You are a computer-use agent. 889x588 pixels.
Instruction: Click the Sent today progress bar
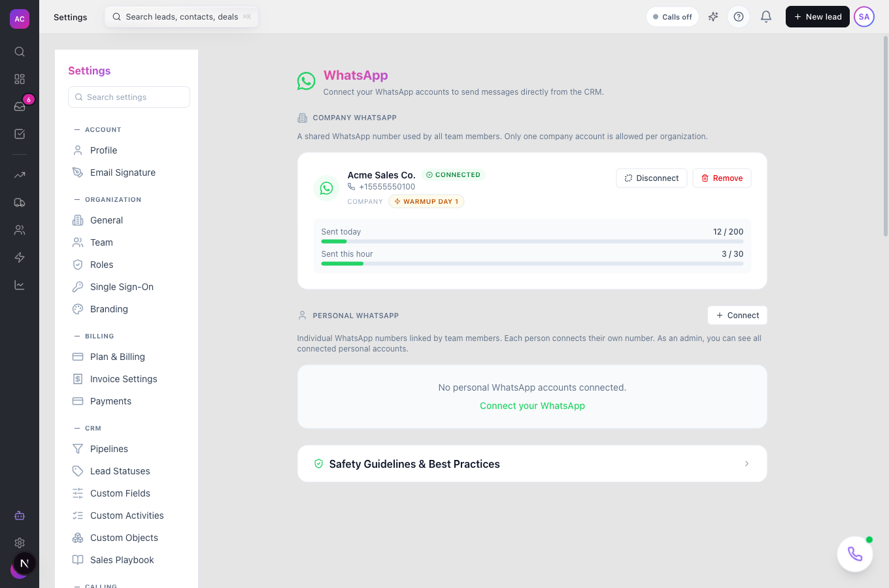click(x=532, y=242)
